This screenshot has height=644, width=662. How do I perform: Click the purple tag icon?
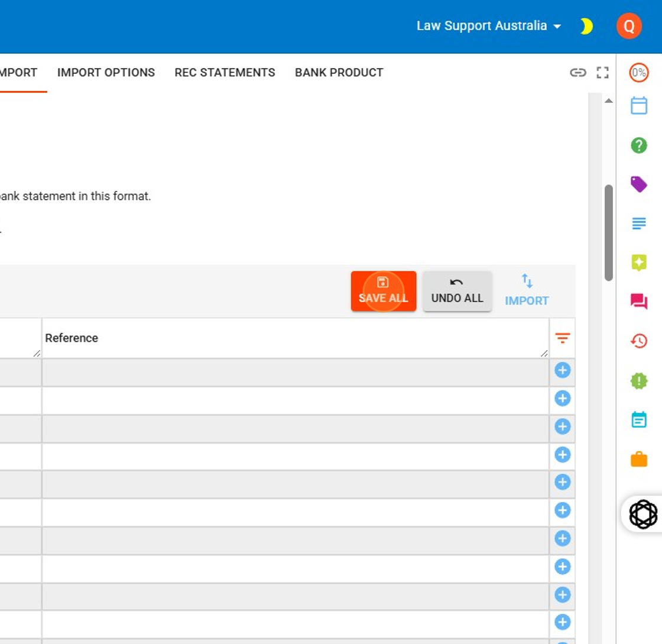(639, 185)
